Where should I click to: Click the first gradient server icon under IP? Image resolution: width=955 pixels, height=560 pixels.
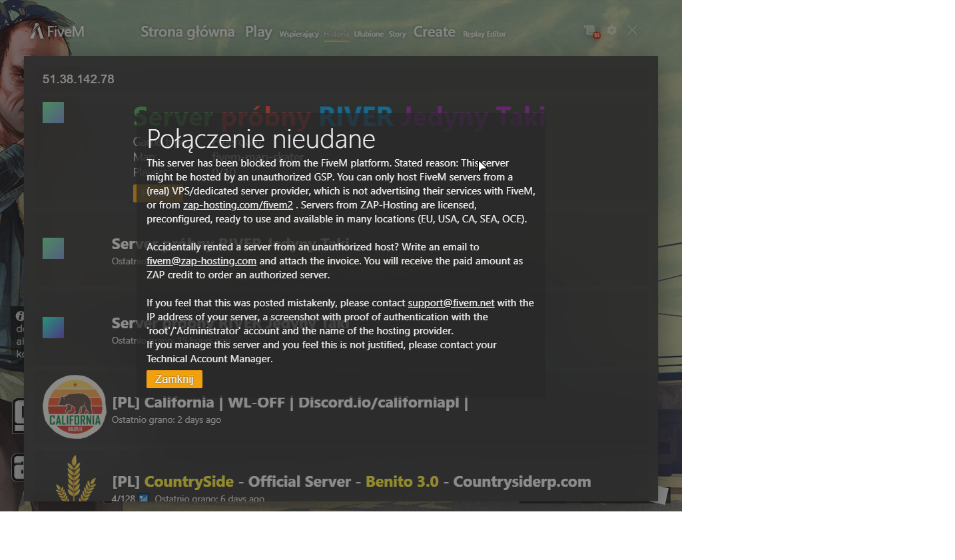[x=53, y=113]
